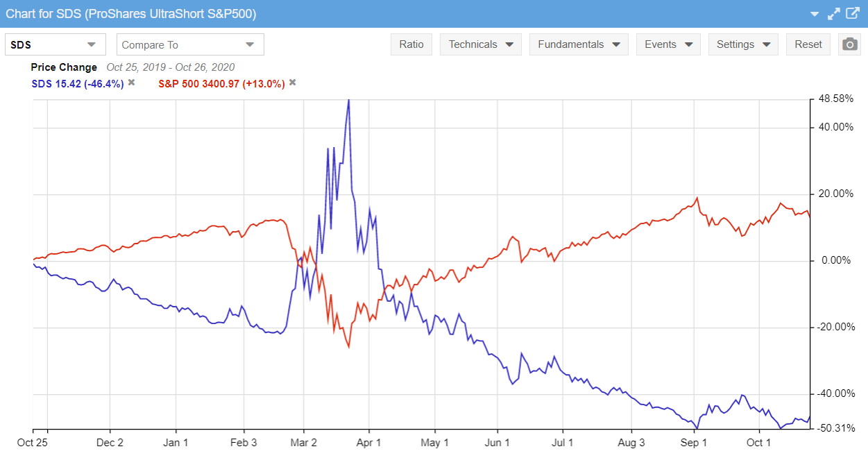The image size is (868, 458).
Task: Click the arrow on the Compare To selector
Action: pos(250,44)
